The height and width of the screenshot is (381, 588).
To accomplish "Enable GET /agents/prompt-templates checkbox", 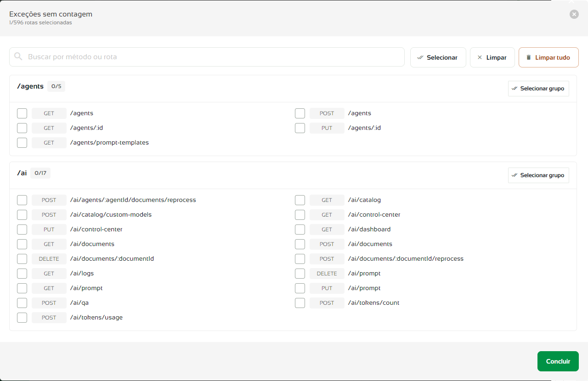I will [x=22, y=143].
